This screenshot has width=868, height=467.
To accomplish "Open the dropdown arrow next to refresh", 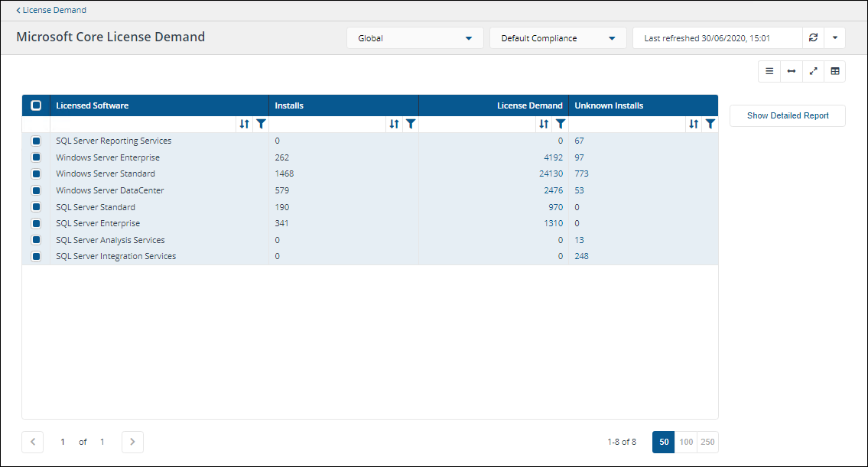I will tap(835, 38).
